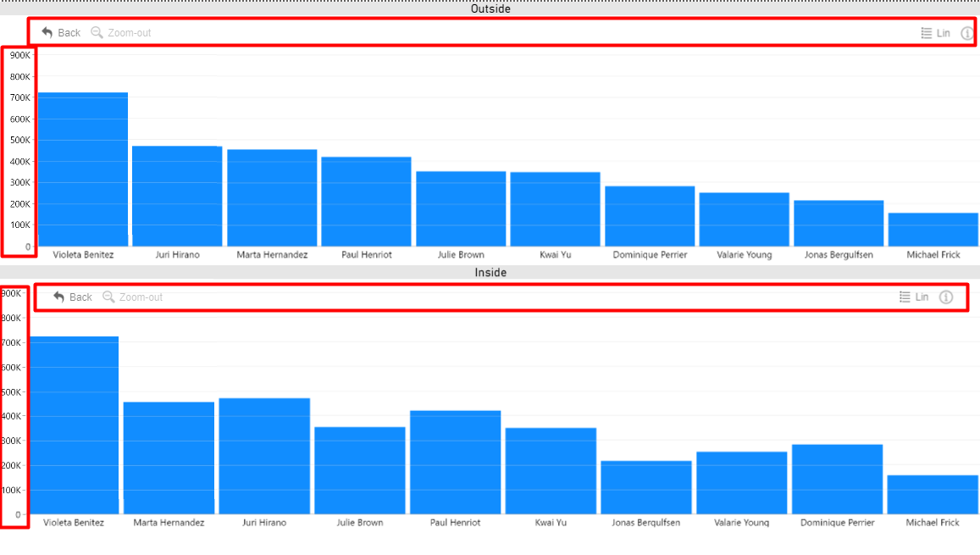Open the info icon in Outside chart toolbar
The height and width of the screenshot is (555, 980).
pos(967,33)
